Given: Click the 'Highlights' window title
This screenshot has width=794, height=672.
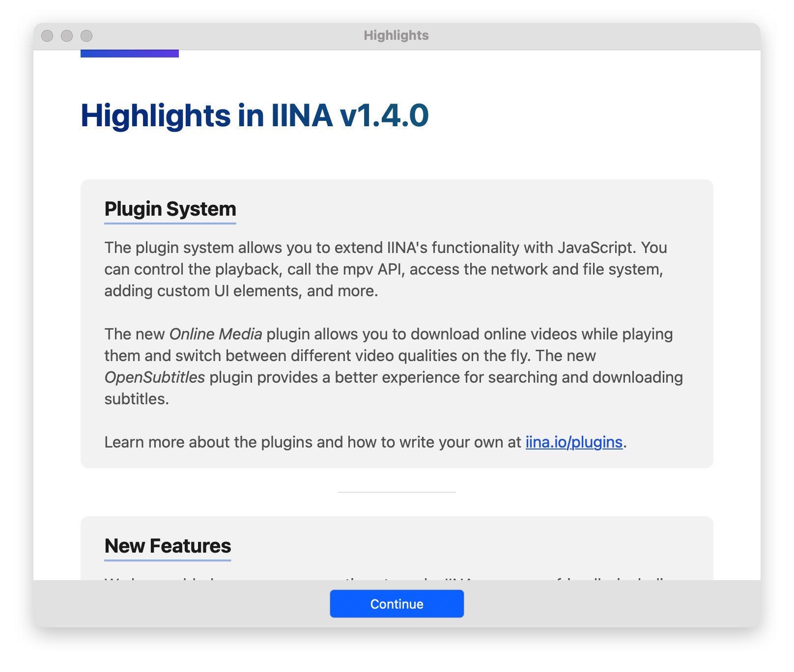Looking at the screenshot, I should (396, 35).
